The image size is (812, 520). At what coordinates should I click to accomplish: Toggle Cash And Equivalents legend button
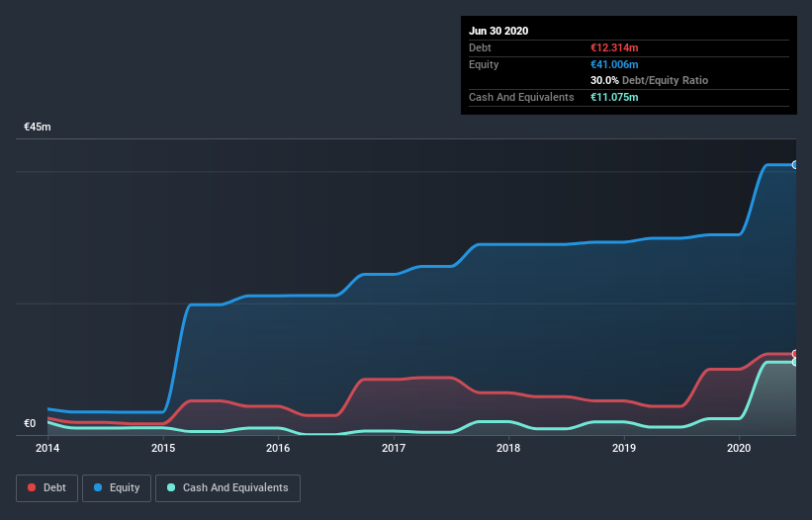[x=227, y=488]
